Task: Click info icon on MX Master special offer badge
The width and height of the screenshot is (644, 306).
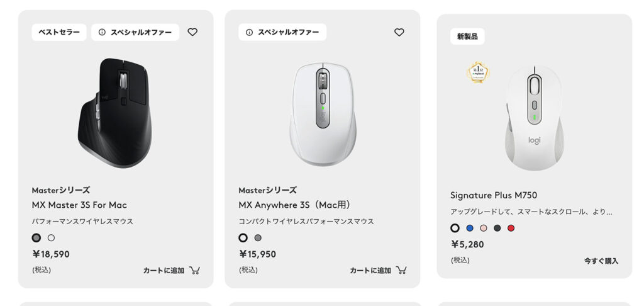Action: [x=103, y=32]
